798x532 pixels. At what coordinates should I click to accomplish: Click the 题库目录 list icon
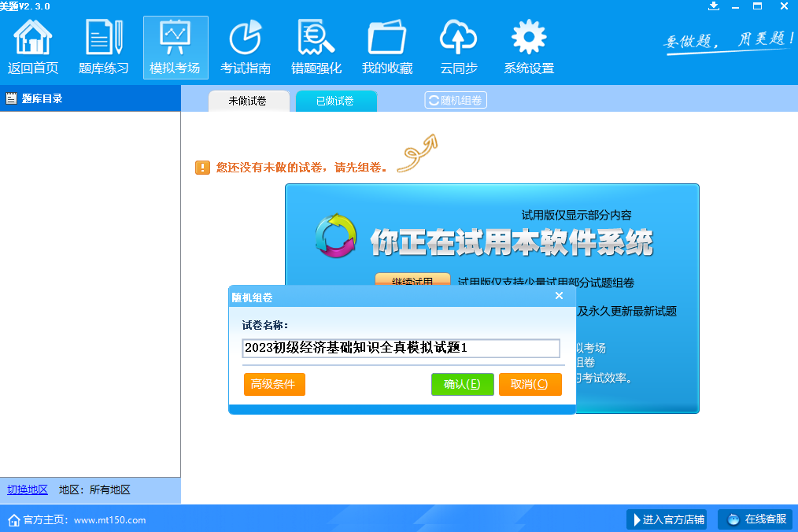point(11,98)
